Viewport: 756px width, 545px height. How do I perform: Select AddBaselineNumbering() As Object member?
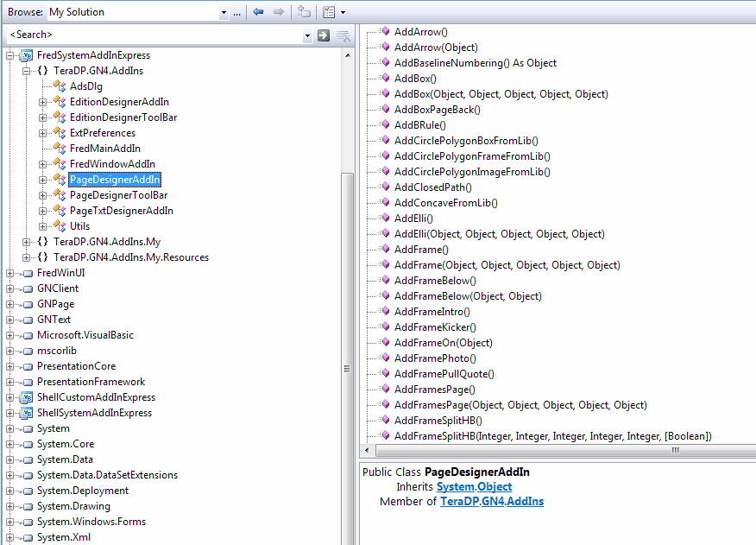476,63
